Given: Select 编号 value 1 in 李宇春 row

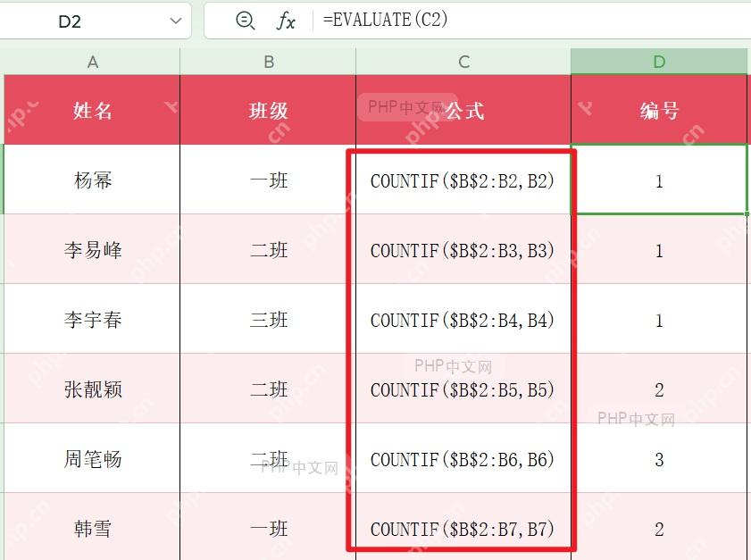Looking at the screenshot, I should click(659, 320).
